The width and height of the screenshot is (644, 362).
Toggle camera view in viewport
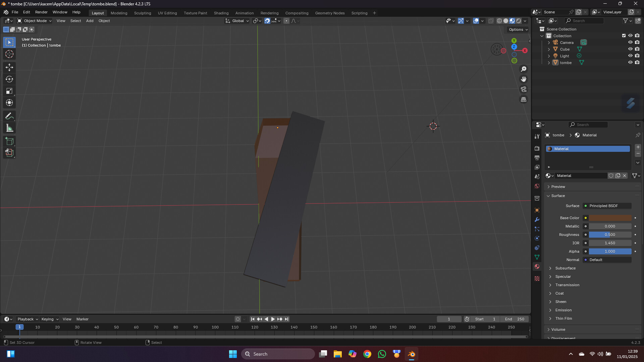coord(524,89)
